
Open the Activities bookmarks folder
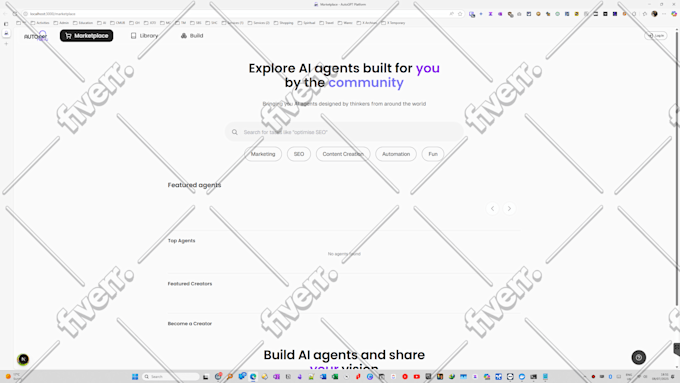[40, 23]
